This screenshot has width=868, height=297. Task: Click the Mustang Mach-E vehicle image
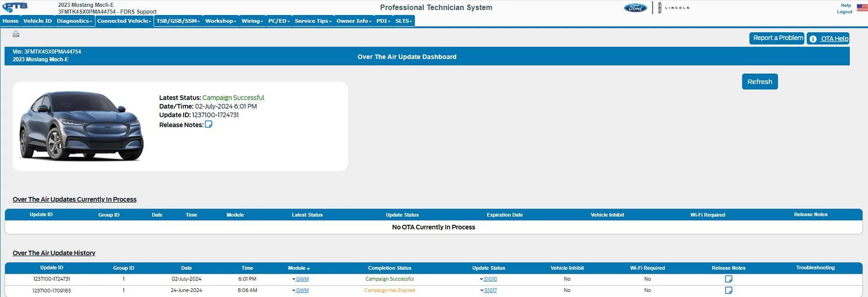point(81,126)
